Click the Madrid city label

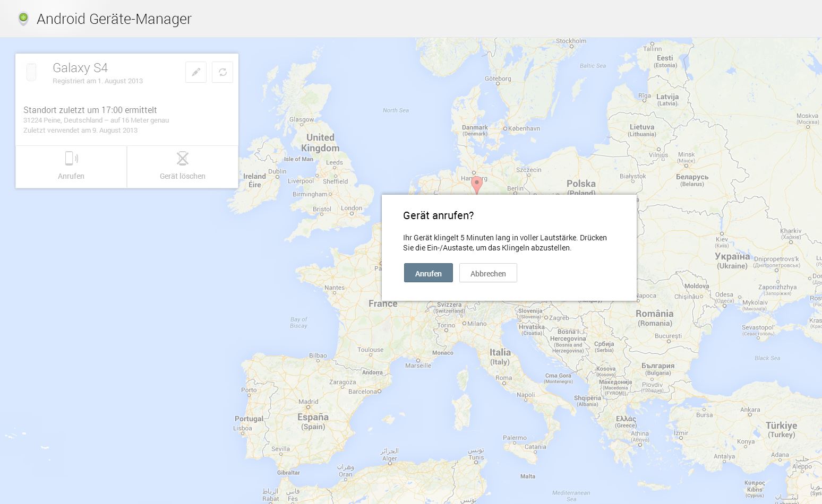tap(309, 402)
